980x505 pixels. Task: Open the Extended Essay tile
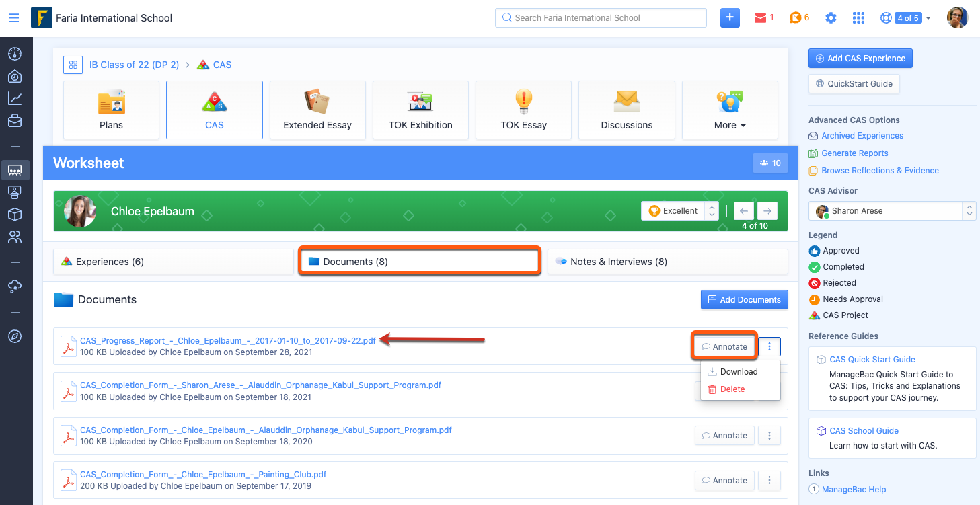pos(317,110)
